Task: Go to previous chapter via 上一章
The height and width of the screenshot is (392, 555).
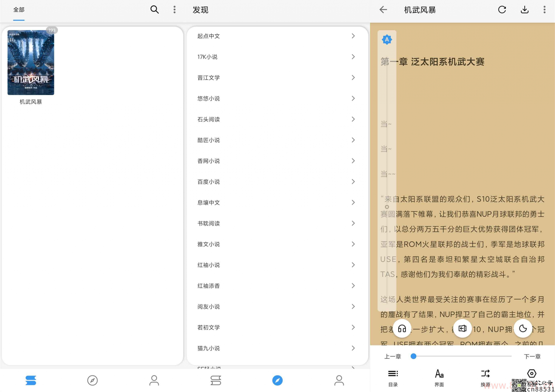Action: tap(393, 356)
